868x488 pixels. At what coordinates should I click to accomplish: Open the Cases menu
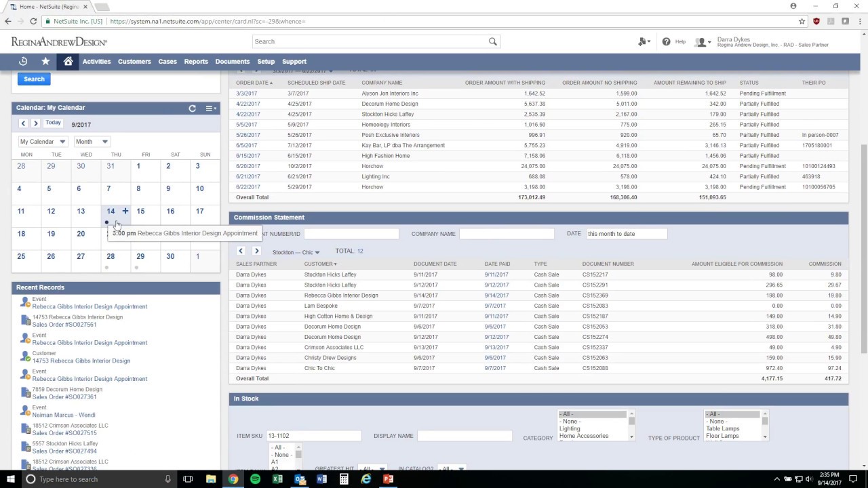pyautogui.click(x=167, y=62)
